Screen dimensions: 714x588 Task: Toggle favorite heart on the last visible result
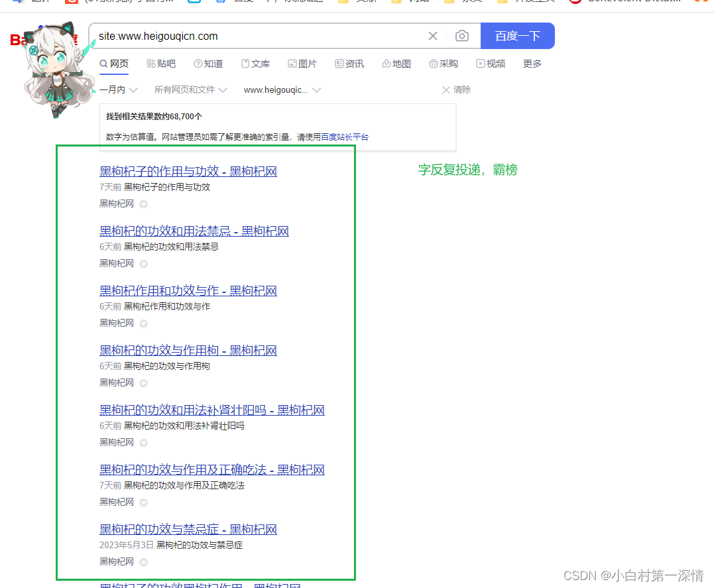pos(143,561)
